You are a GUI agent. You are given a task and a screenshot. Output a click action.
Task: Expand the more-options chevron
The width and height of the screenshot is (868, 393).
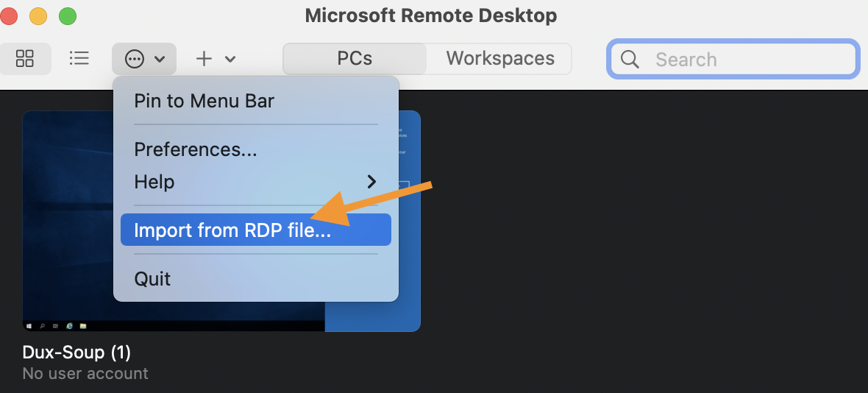[160, 59]
